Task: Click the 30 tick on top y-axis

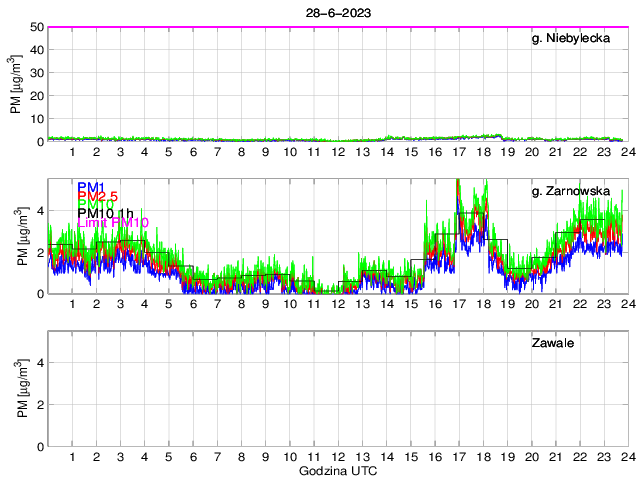Action: pyautogui.click(x=36, y=73)
